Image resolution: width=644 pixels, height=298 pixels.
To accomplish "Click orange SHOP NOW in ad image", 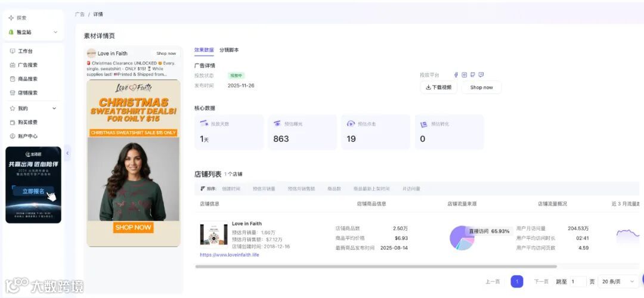I will click(134, 228).
